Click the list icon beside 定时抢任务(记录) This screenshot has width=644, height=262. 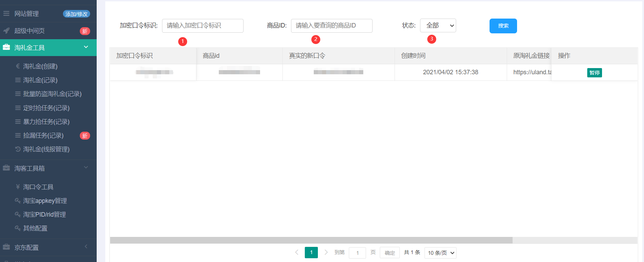point(18,108)
